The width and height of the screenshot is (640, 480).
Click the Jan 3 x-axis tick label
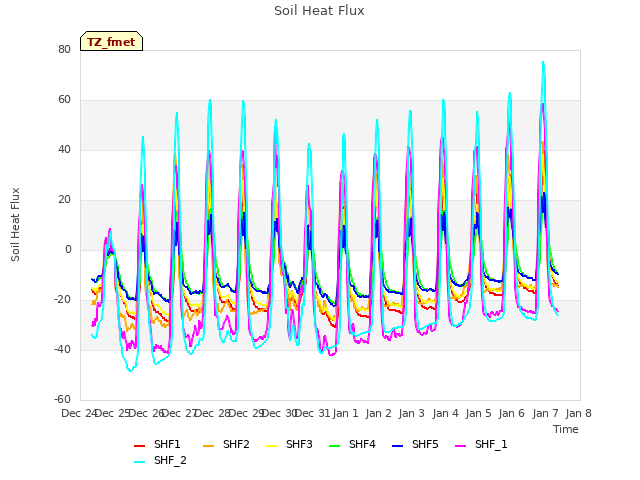click(x=412, y=413)
